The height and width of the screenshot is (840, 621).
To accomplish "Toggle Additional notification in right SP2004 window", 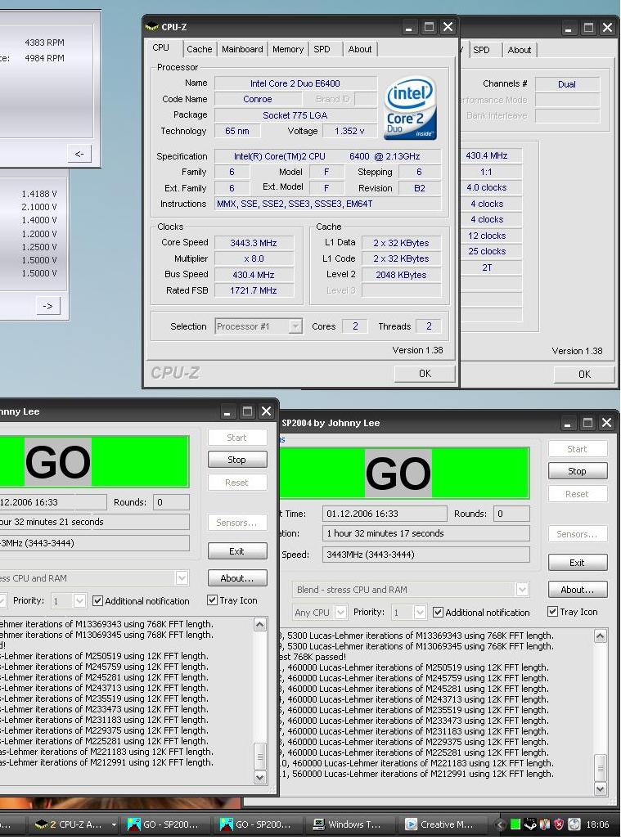I will point(438,613).
